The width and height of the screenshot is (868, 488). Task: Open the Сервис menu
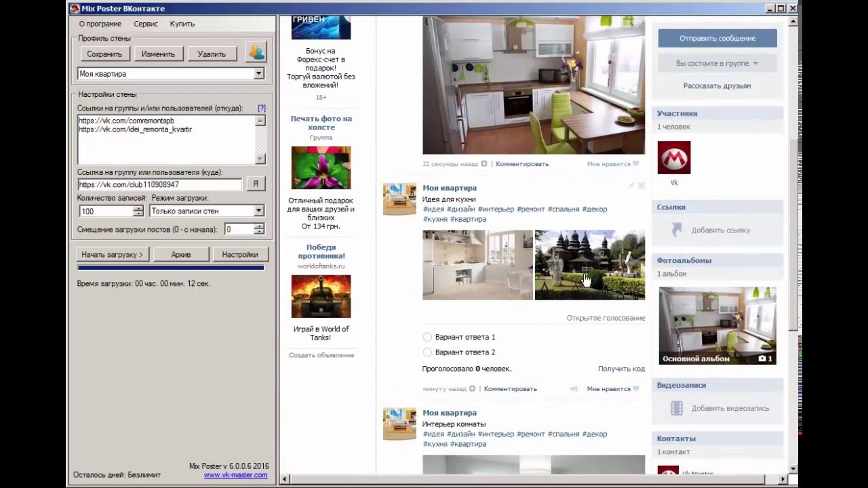coord(146,24)
